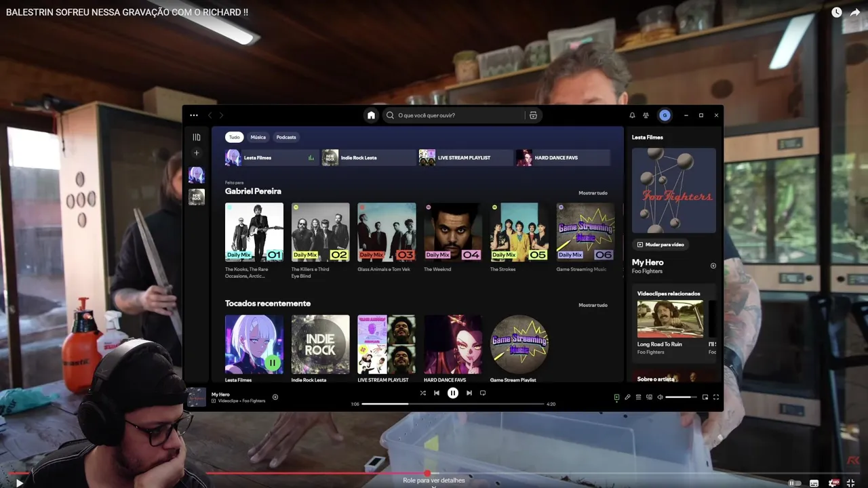Toggle YouTube autoplay switch
Viewport: 868px width, 488px height.
point(794,483)
